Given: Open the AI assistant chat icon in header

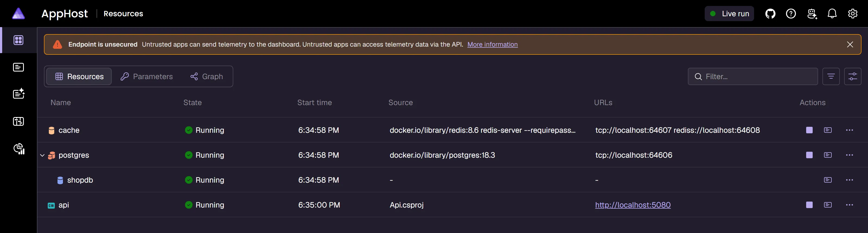Looking at the screenshot, I should (x=812, y=14).
